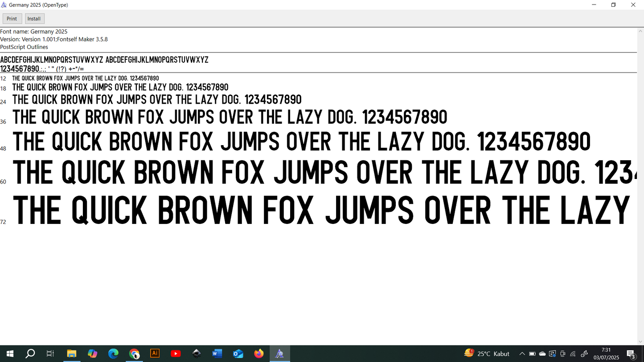Launch Microsoft Copilot from the taskbar
644x362 pixels.
tap(92, 354)
